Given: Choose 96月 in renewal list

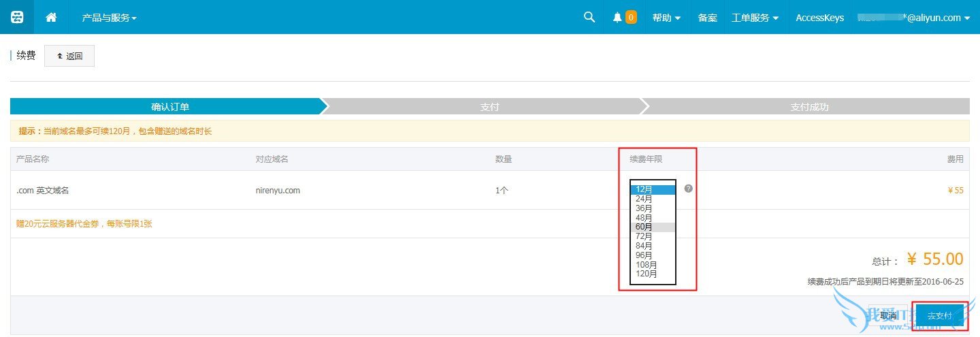Looking at the screenshot, I should coord(653,255).
